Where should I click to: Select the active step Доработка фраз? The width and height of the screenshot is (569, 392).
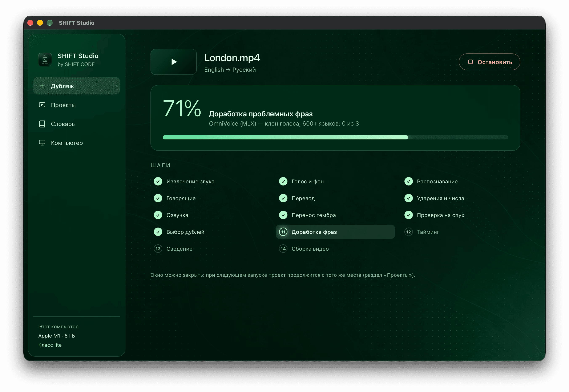335,232
